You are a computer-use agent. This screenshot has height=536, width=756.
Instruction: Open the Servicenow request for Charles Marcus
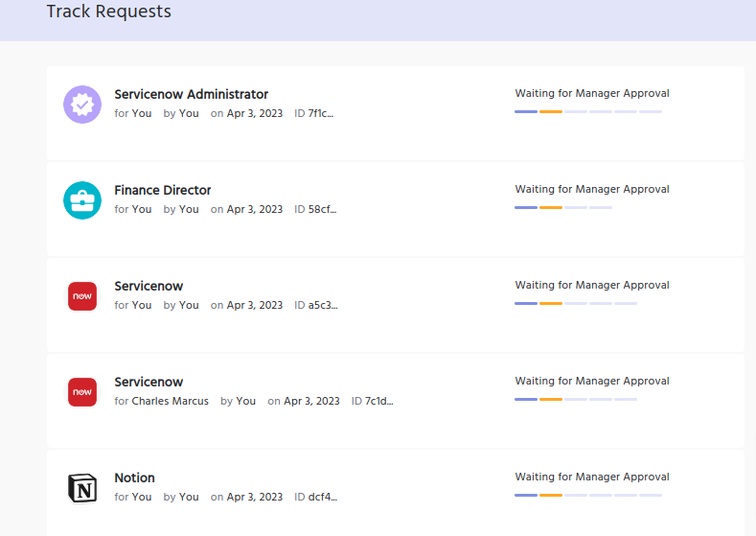(149, 382)
